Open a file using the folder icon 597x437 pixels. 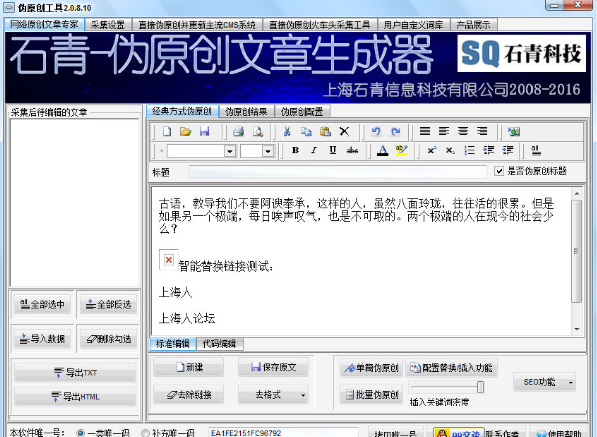pos(185,132)
